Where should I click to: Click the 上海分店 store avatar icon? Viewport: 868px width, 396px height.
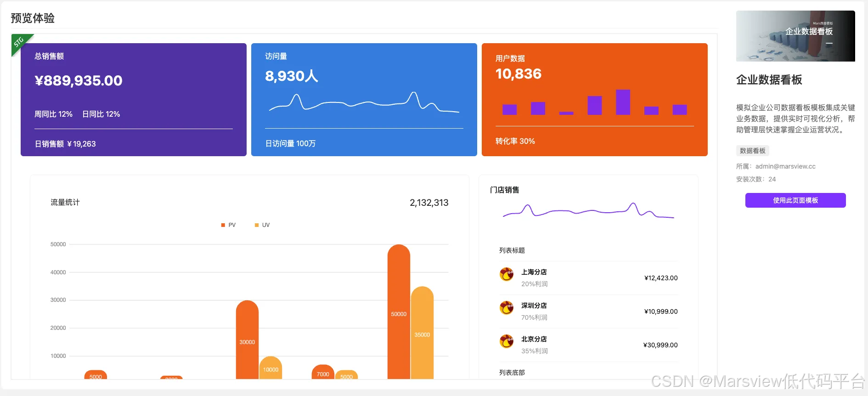(x=507, y=274)
